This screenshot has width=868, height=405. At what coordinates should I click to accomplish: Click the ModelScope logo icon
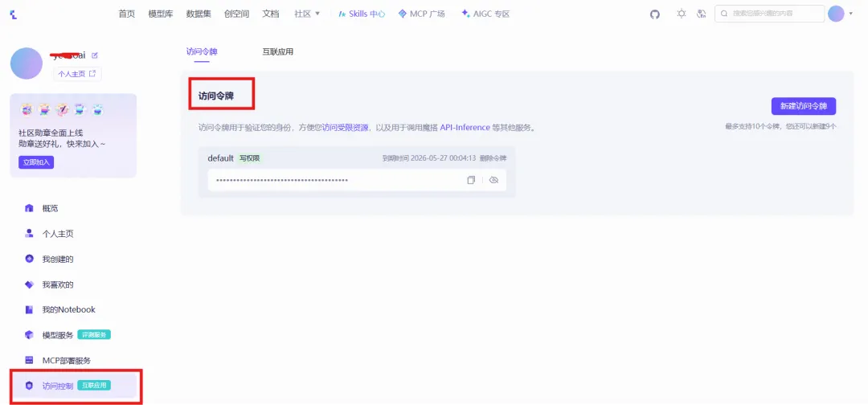click(14, 14)
